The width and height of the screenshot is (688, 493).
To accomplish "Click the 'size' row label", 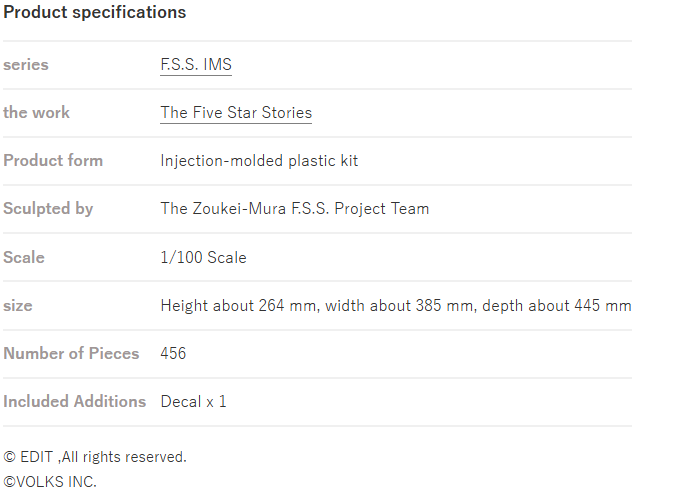I will tap(18, 305).
